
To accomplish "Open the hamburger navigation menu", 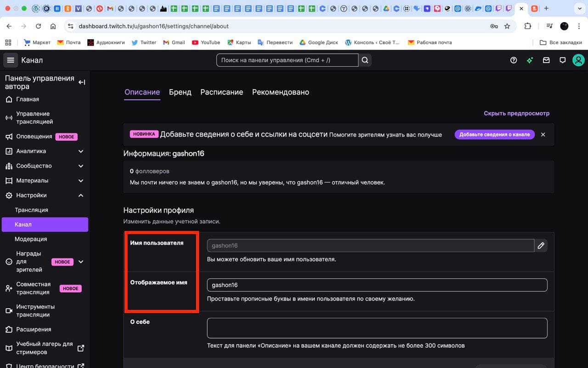I will 10,60.
